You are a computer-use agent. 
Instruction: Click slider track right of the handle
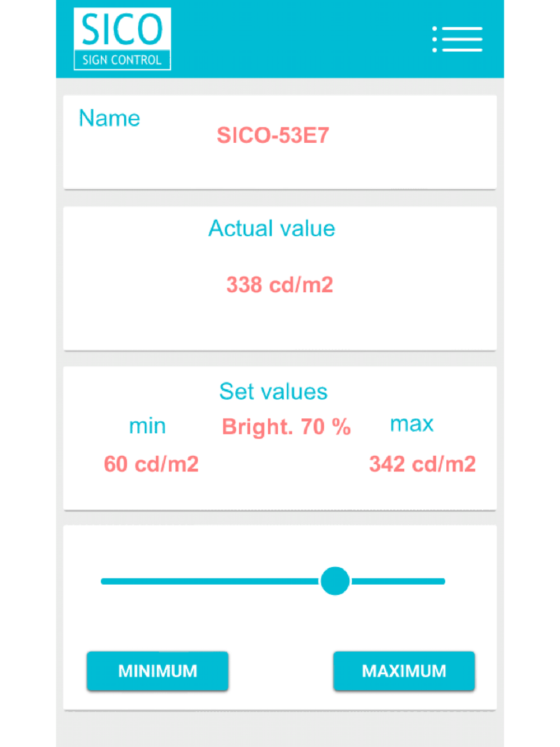(398, 581)
